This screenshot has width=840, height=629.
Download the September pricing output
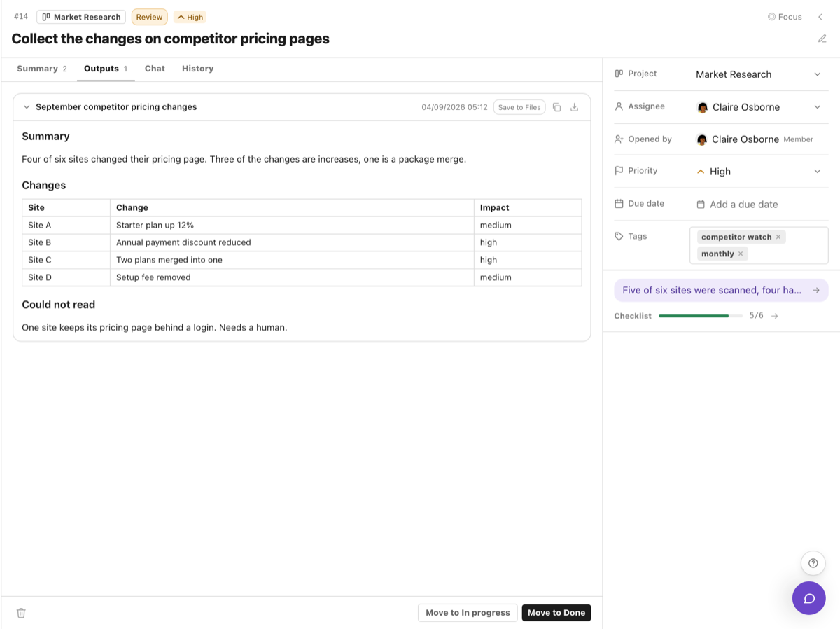click(x=575, y=107)
